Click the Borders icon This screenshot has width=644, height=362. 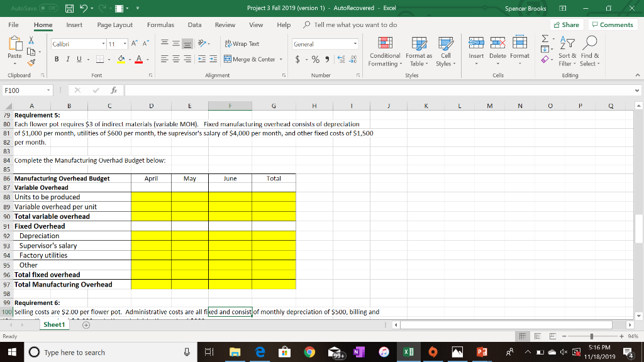click(x=100, y=59)
